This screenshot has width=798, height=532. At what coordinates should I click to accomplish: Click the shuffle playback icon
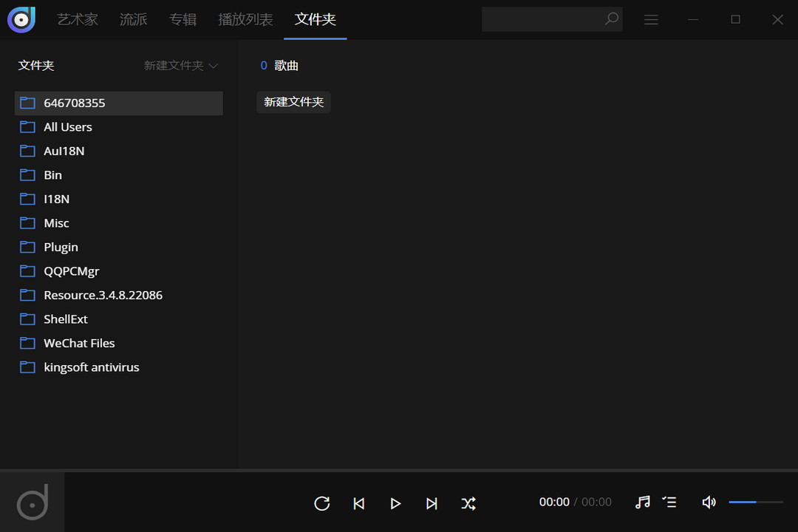(469, 503)
